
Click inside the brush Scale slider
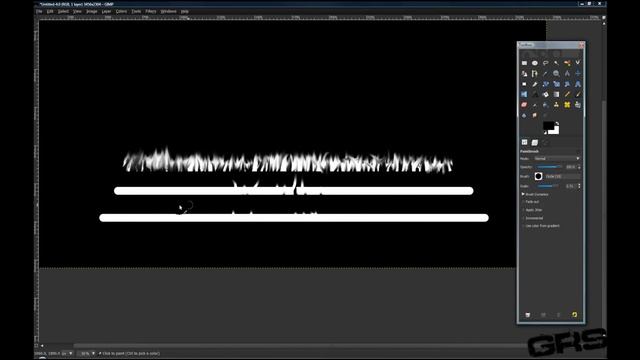[548, 186]
